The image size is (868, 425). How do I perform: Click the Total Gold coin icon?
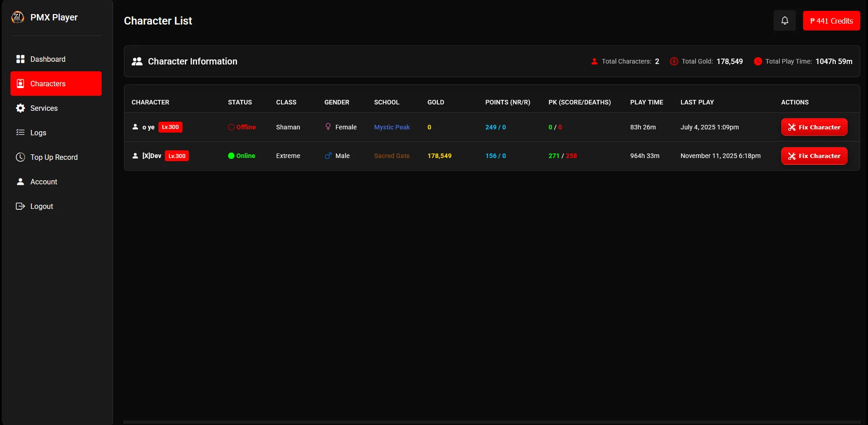click(674, 61)
